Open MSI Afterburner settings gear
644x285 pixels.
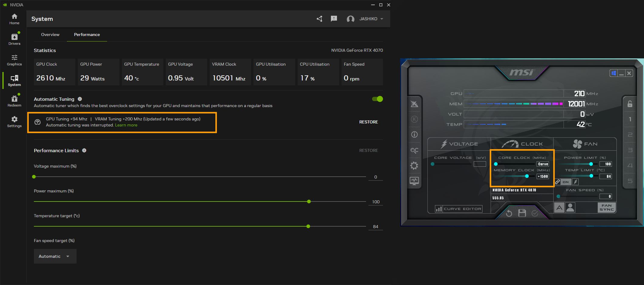(414, 165)
